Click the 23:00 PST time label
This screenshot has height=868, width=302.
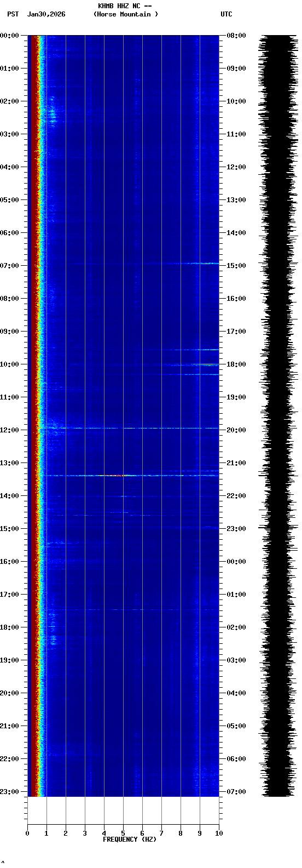tap(9, 792)
